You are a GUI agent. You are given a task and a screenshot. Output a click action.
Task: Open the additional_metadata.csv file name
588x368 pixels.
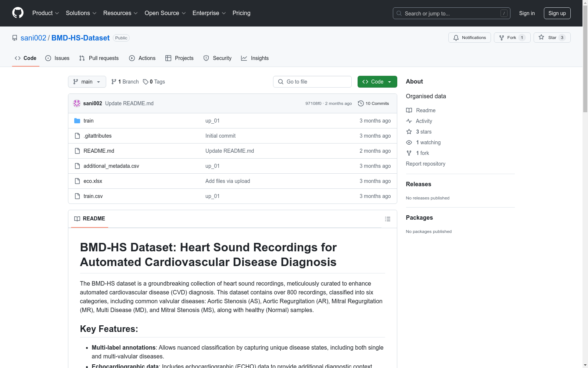tap(111, 166)
